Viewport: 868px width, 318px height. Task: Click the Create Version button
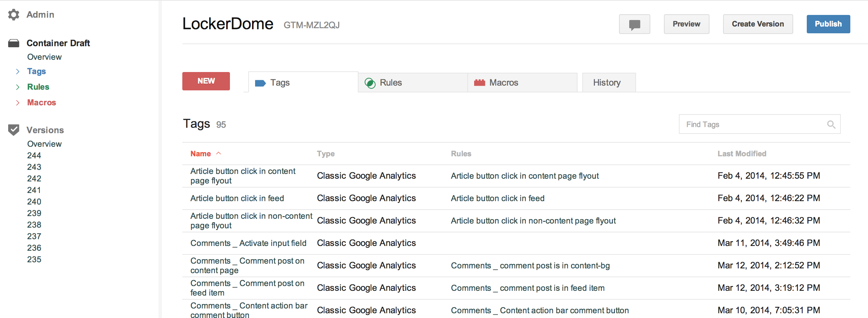(x=758, y=24)
